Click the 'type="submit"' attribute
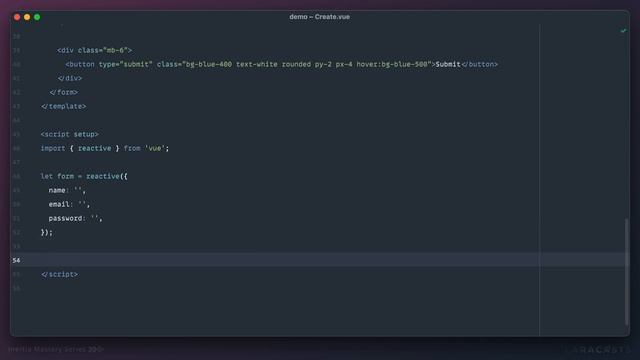The width and height of the screenshot is (640, 360). pos(125,64)
